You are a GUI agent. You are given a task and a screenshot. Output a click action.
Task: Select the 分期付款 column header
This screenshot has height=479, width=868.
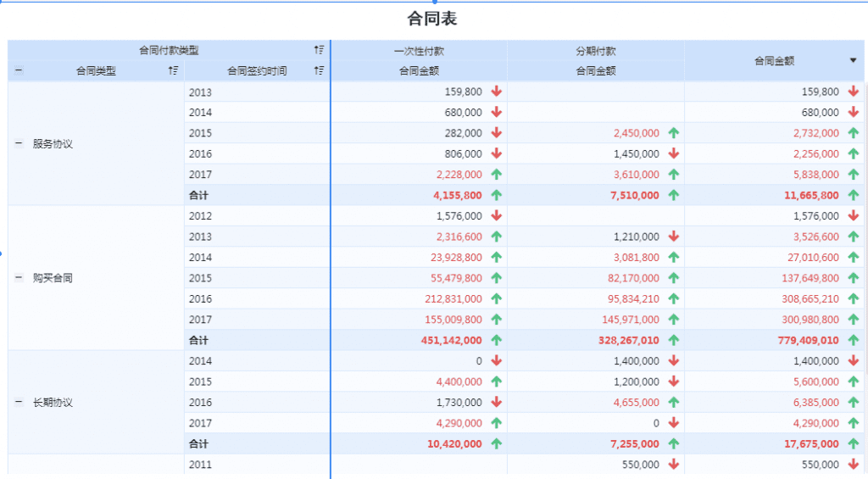596,51
